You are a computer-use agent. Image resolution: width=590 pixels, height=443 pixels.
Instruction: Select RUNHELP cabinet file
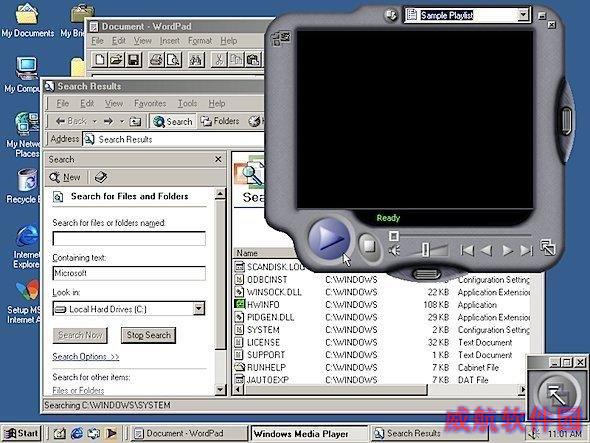click(266, 367)
